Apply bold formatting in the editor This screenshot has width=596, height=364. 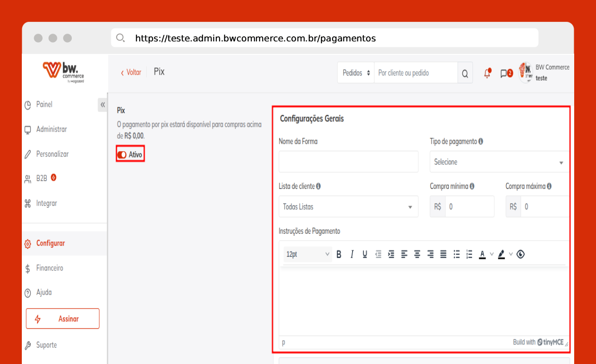click(x=339, y=254)
